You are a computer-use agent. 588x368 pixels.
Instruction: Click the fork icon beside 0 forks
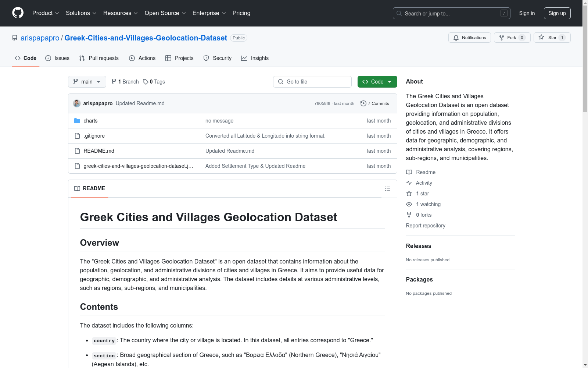pos(409,215)
